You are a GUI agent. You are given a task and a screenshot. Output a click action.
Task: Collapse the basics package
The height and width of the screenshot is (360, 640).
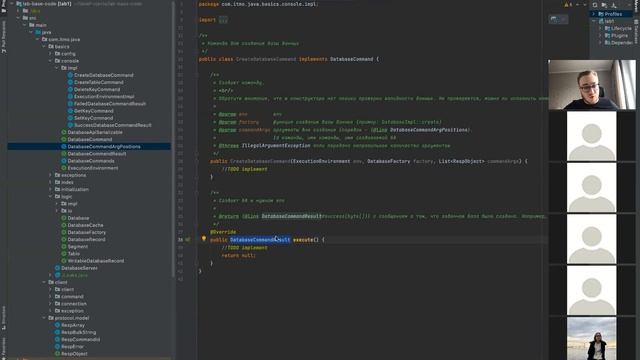[44, 47]
